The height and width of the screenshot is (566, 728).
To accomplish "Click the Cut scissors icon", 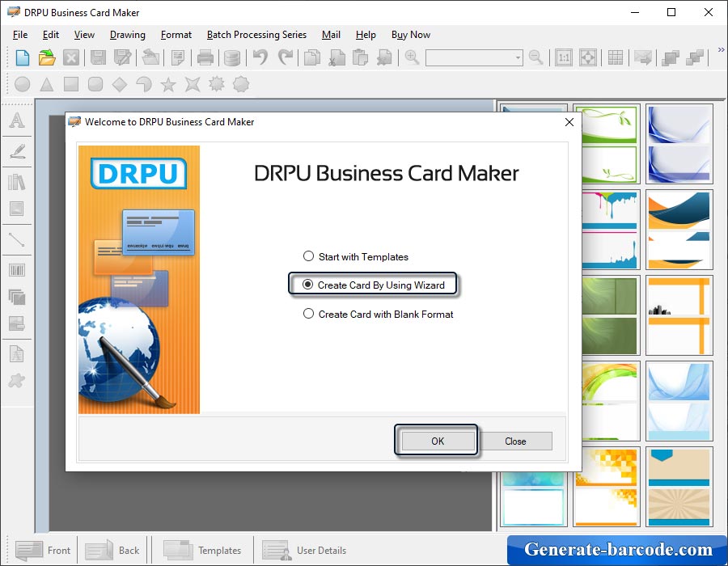I will 336,58.
